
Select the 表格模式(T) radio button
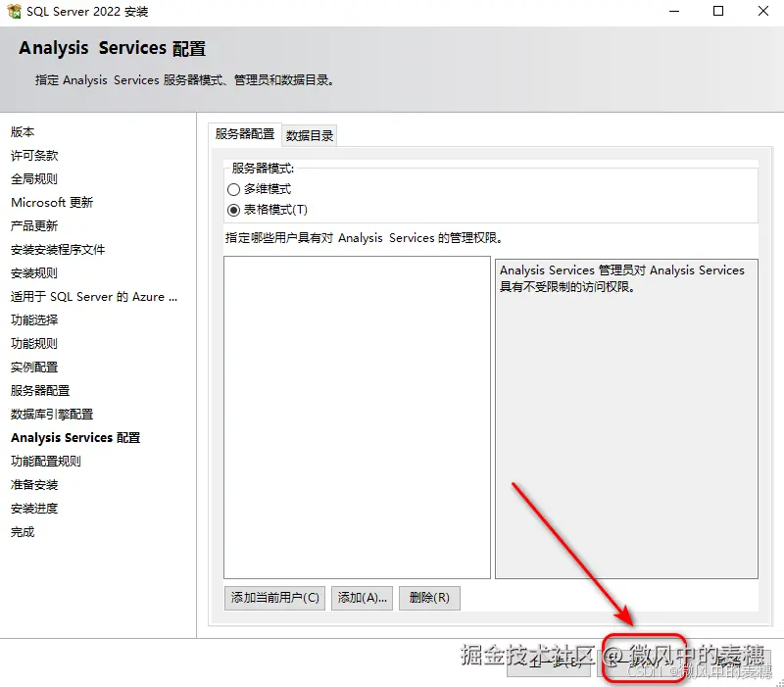[x=233, y=210]
